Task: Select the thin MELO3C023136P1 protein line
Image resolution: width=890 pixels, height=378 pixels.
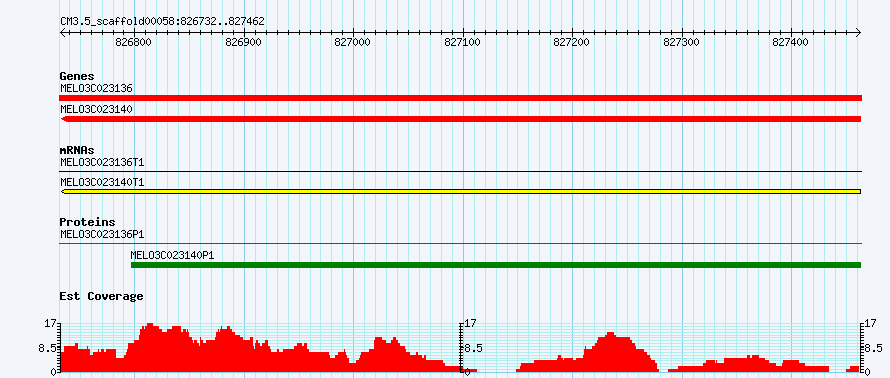Action: (x=460, y=243)
